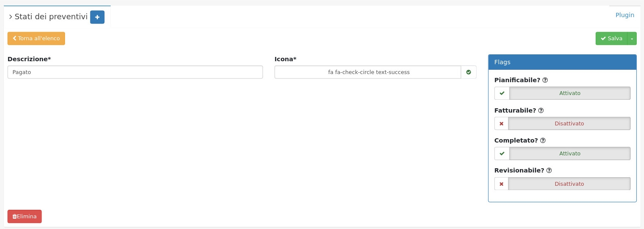644x229 pixels.
Task: Open the Plugin tab
Action: click(625, 15)
